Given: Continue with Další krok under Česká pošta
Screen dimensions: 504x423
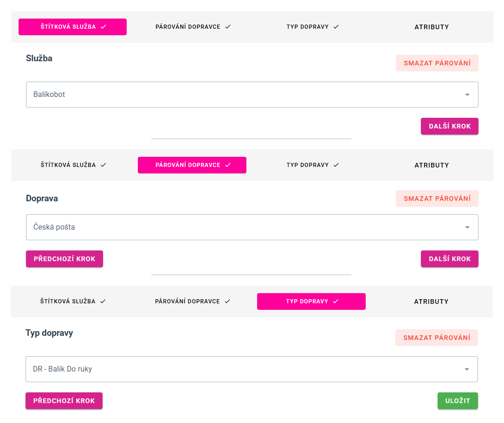Looking at the screenshot, I should click(x=450, y=259).
